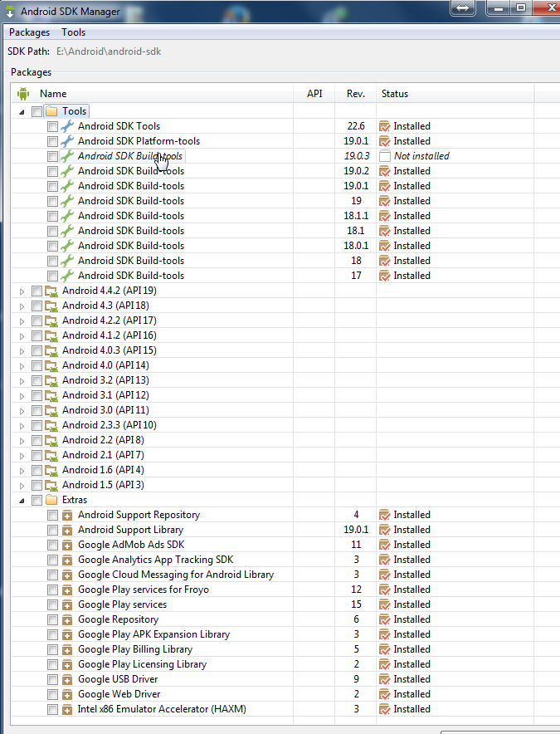Sort by the API column header
This screenshot has width=560, height=734.
point(314,94)
